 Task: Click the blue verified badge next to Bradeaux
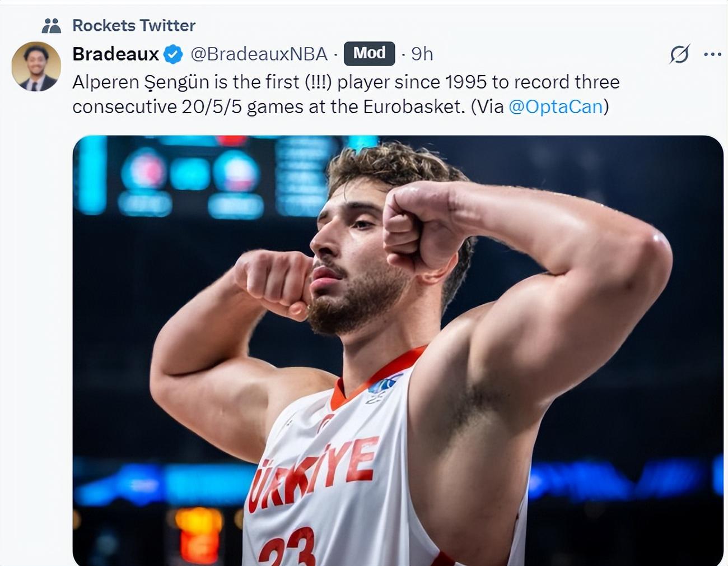click(x=173, y=54)
